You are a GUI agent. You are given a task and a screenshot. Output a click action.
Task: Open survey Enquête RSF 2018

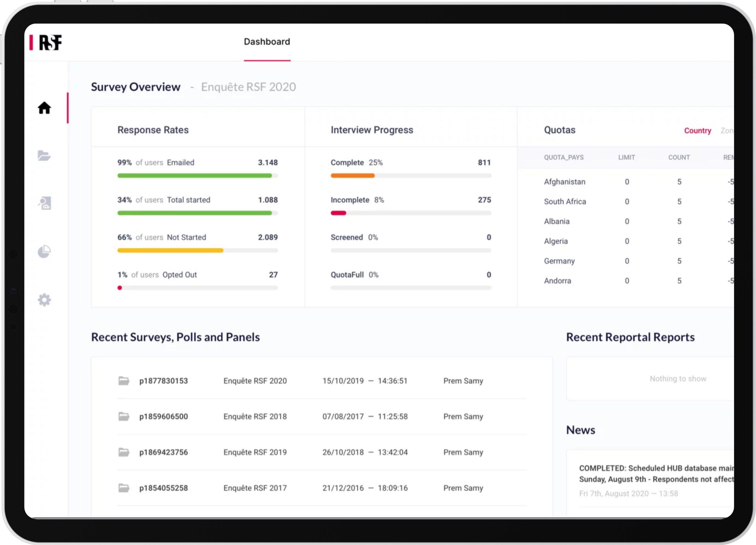coord(255,416)
